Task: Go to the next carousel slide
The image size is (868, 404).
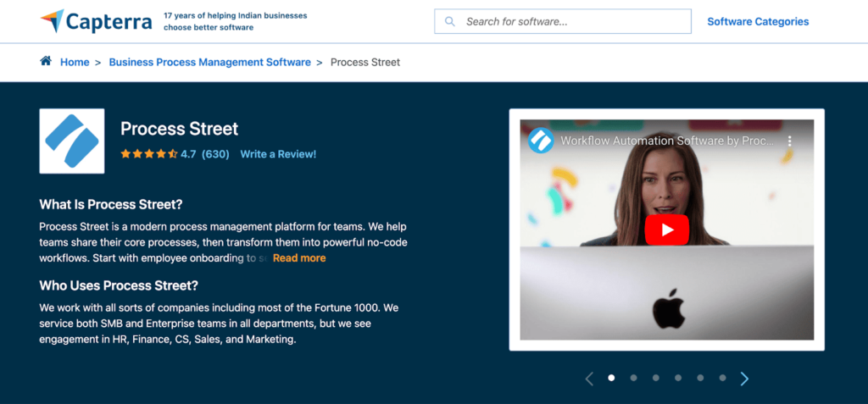Action: click(x=744, y=379)
